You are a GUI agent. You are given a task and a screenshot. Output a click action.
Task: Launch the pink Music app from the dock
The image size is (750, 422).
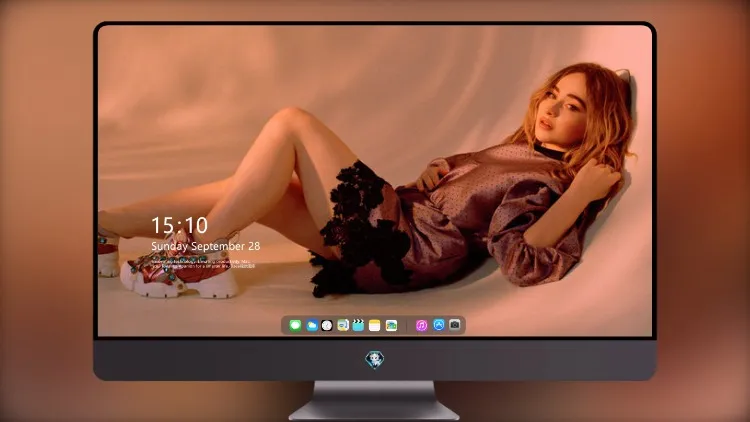click(x=421, y=325)
